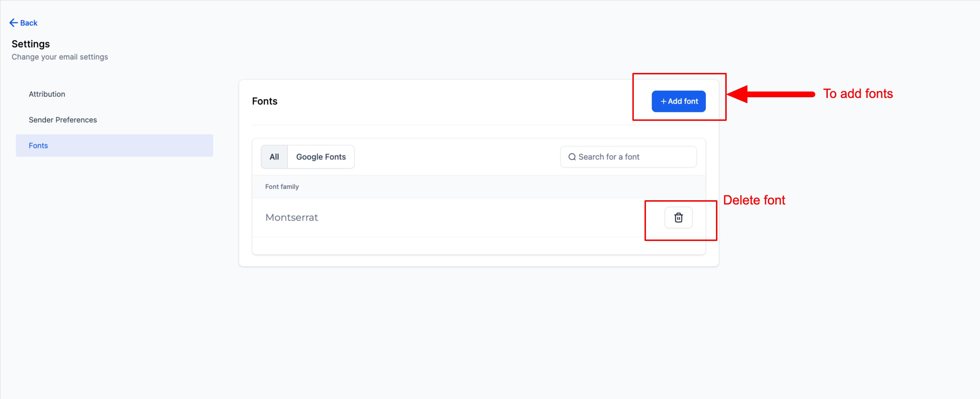Click the 'To add fonts' red annotation
This screenshot has height=399, width=980.
pyautogui.click(x=857, y=94)
